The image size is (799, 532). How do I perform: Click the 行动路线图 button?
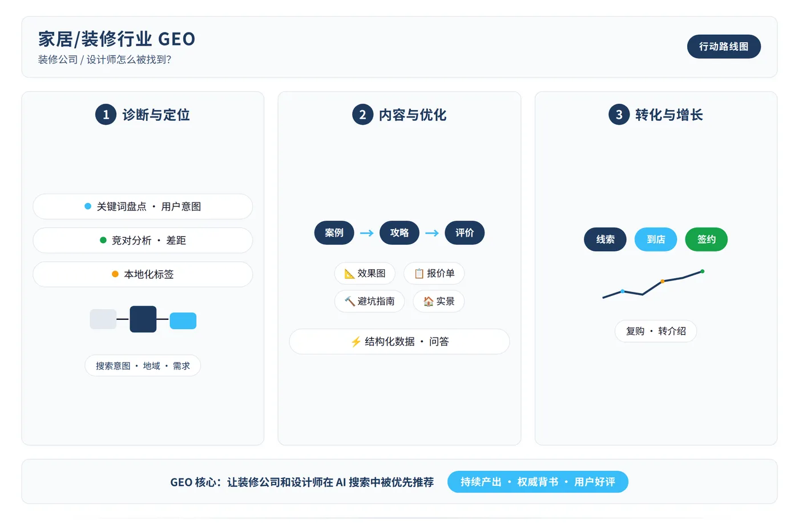pyautogui.click(x=724, y=47)
